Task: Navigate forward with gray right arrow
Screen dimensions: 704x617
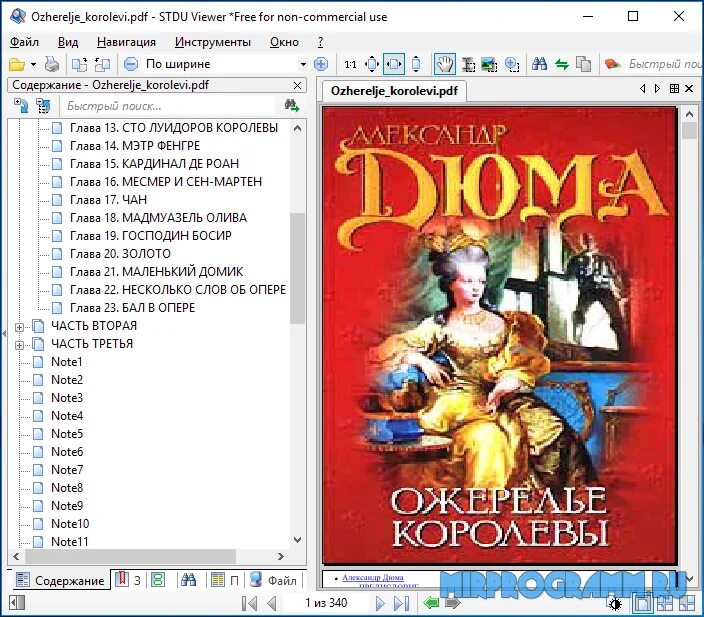Action: pos(453,603)
